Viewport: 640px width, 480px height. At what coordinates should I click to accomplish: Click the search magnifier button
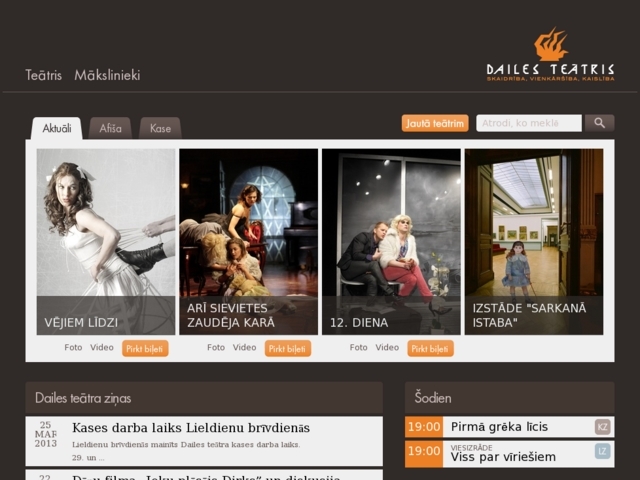click(x=599, y=123)
